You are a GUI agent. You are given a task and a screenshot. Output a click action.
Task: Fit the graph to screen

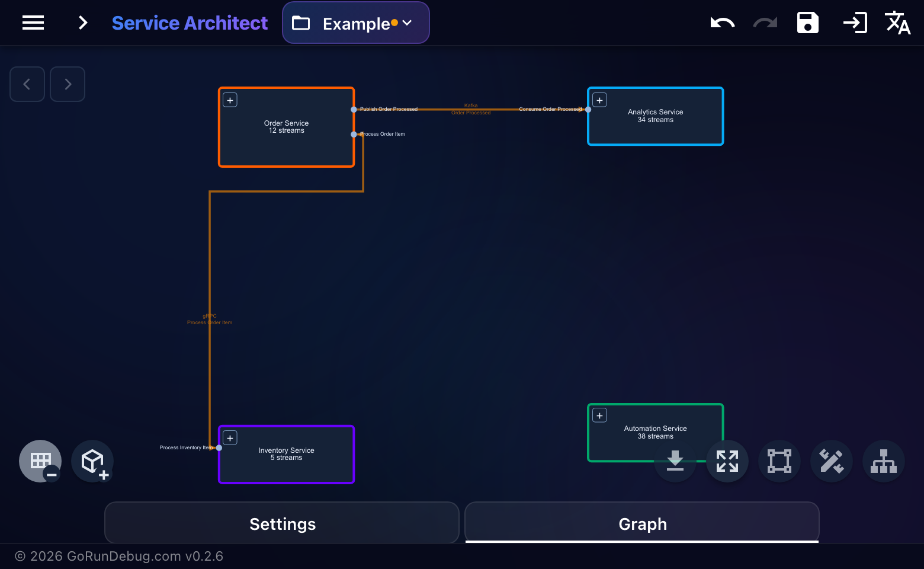click(727, 461)
